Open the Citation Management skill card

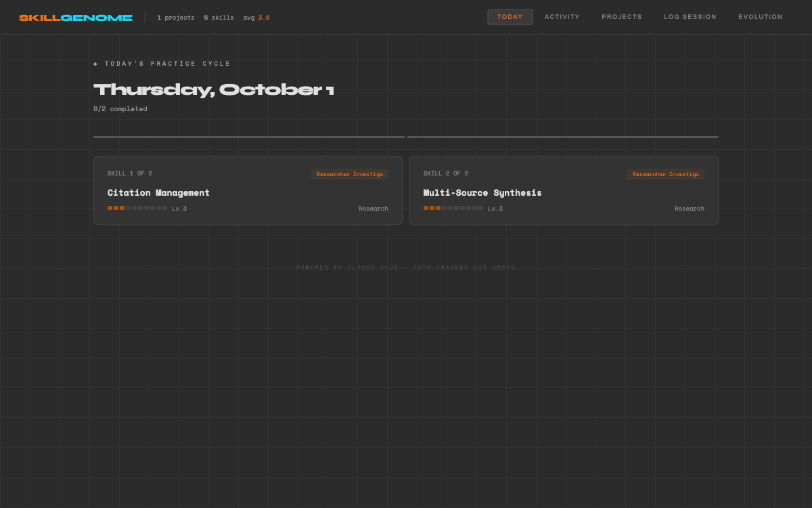click(248, 190)
